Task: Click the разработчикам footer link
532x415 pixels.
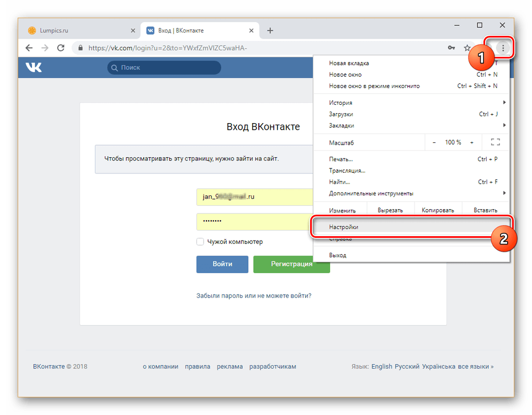Action: tap(273, 366)
